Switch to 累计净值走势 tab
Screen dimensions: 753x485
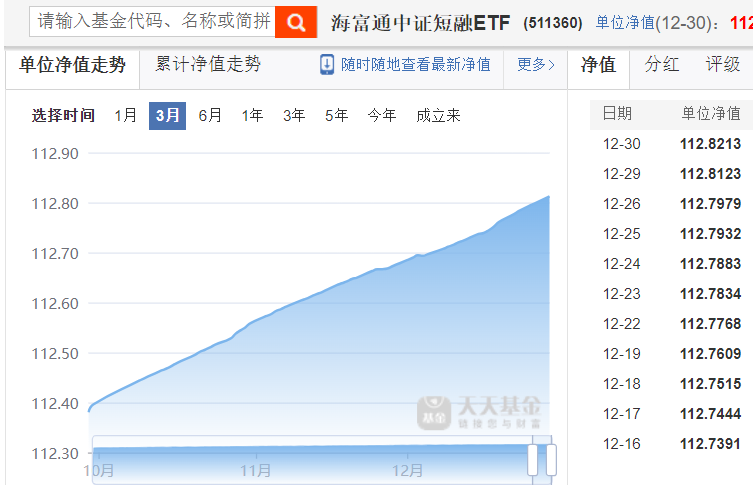[x=208, y=64]
